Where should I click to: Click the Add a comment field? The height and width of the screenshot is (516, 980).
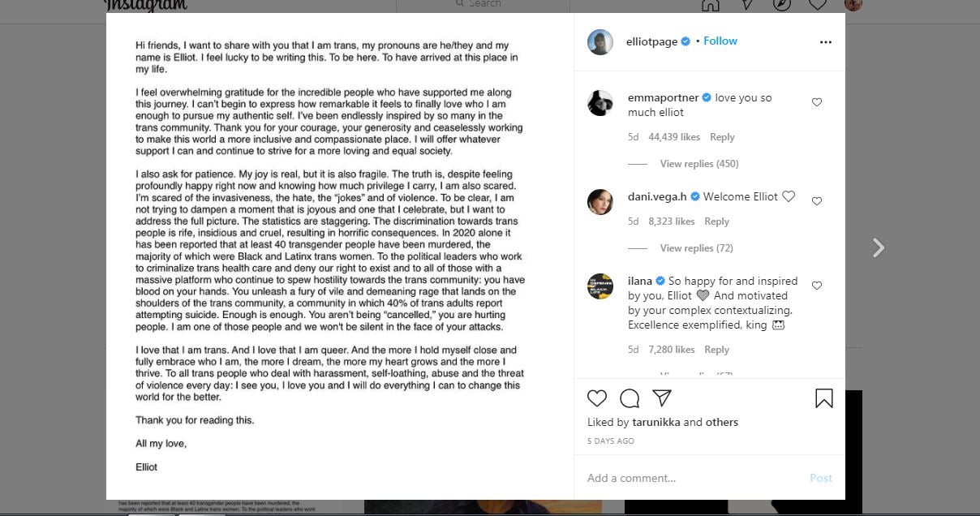690,478
